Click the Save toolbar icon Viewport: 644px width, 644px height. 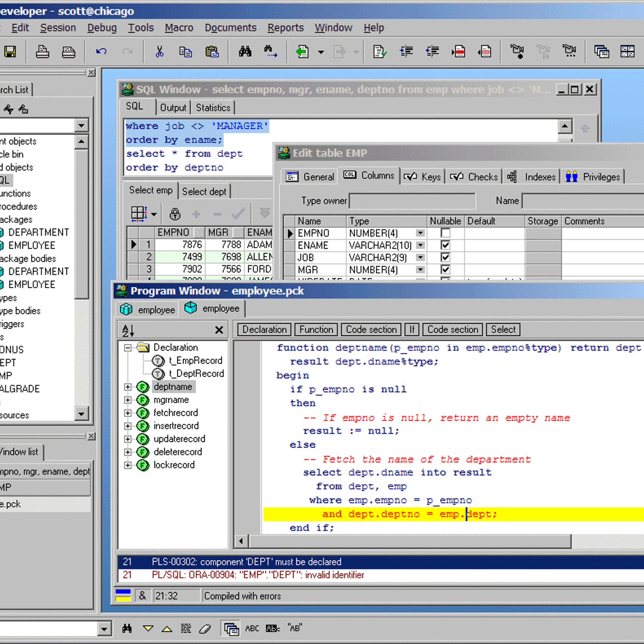pos(10,52)
